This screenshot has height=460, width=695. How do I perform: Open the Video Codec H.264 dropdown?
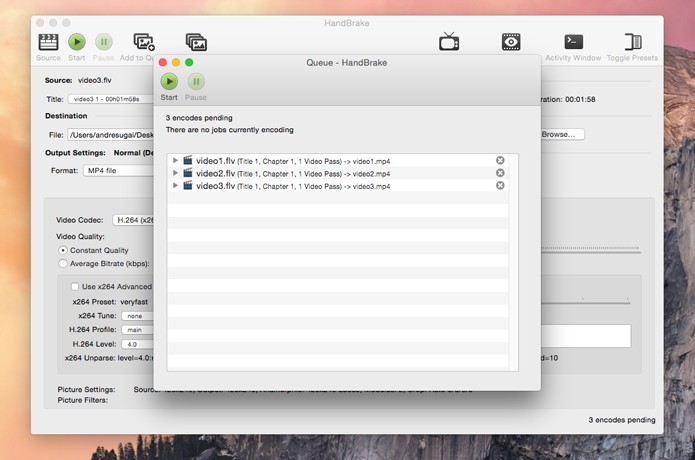133,220
